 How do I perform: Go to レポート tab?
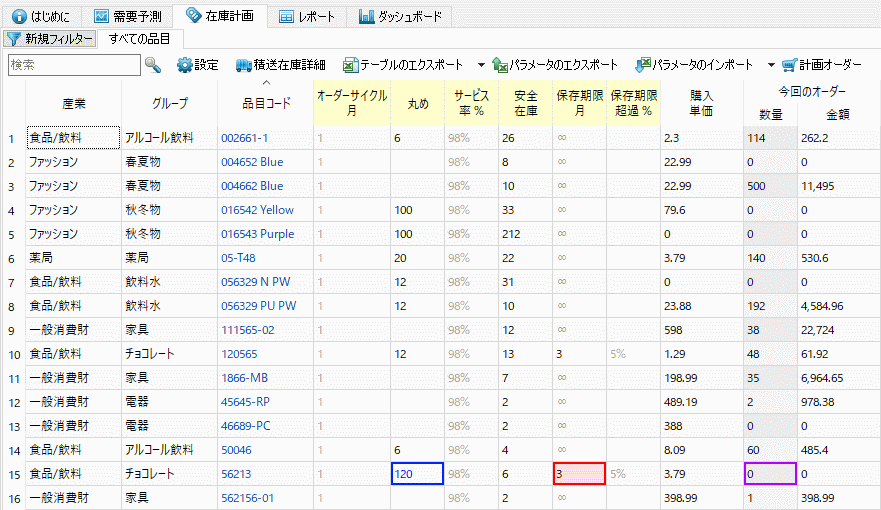tap(308, 17)
